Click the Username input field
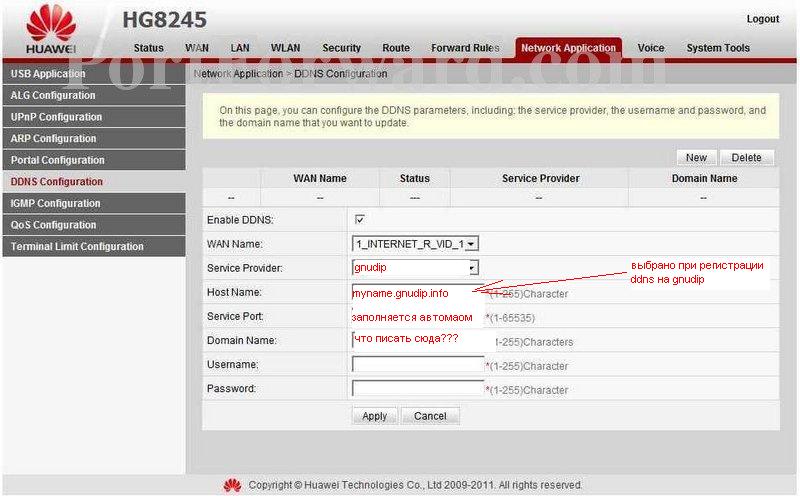This screenshot has height=496, width=800. (x=418, y=365)
